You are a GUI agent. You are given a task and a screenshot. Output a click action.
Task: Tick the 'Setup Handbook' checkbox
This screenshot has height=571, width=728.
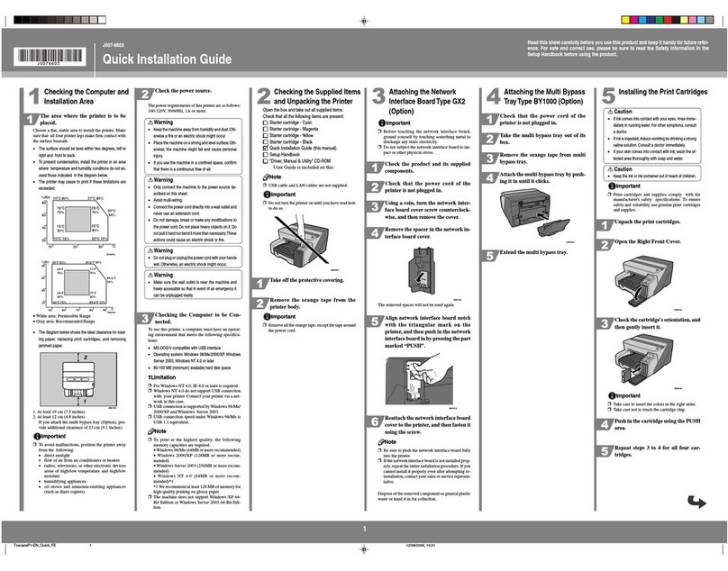click(x=266, y=155)
